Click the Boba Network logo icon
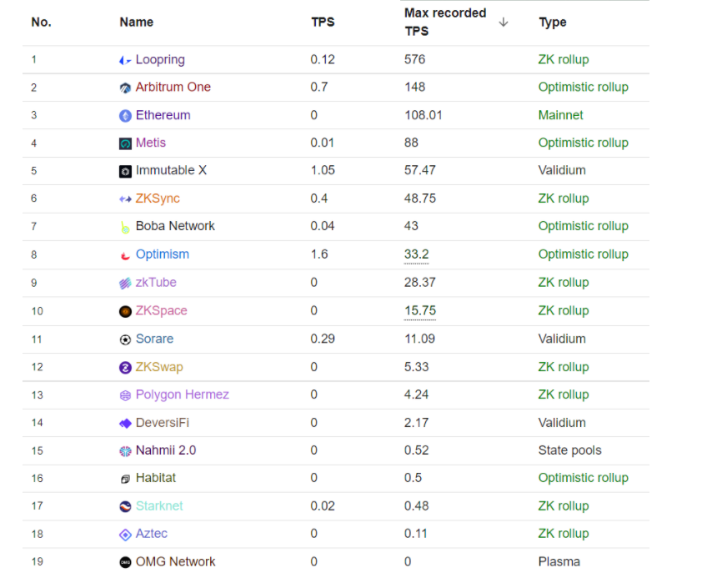 pyautogui.click(x=125, y=227)
